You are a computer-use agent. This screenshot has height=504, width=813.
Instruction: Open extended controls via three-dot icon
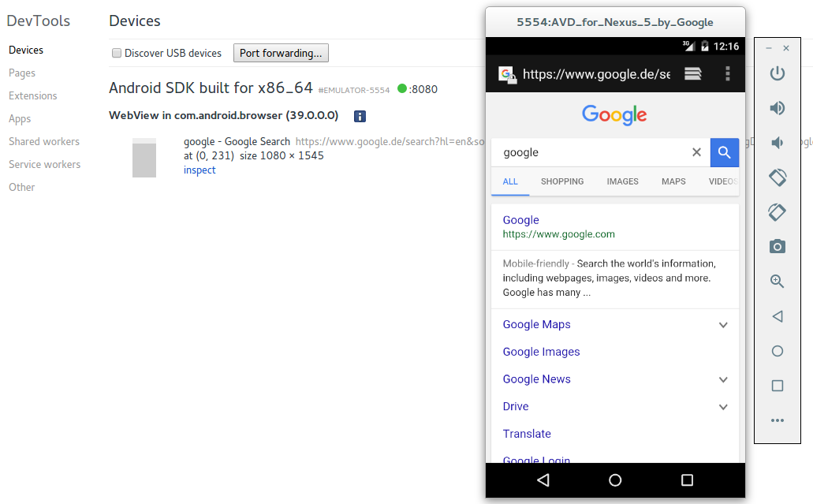pos(778,420)
